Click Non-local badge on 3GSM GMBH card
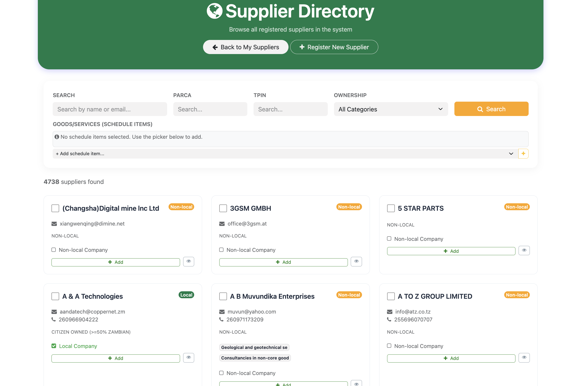The image size is (588, 386). 349,207
